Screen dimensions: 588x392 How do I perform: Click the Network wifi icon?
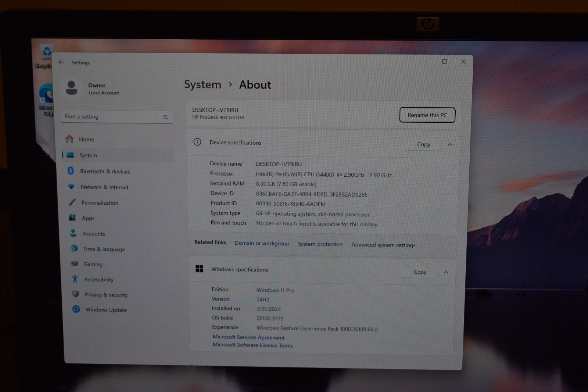tap(71, 186)
